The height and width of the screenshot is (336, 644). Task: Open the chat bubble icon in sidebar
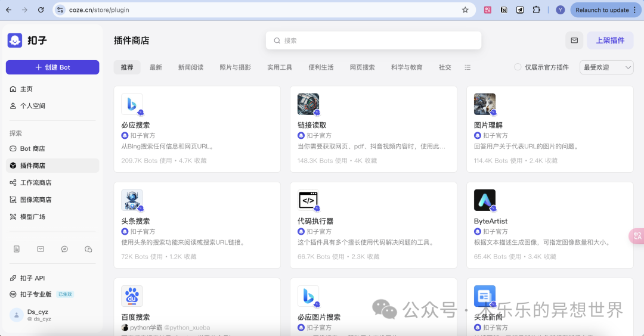64,249
